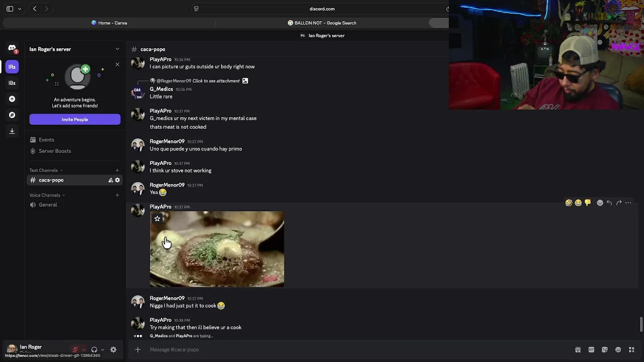Click RogerMenor09 avatar beside 'Uno que puede' message
Screen dimensions: 644x362
tap(138, 145)
